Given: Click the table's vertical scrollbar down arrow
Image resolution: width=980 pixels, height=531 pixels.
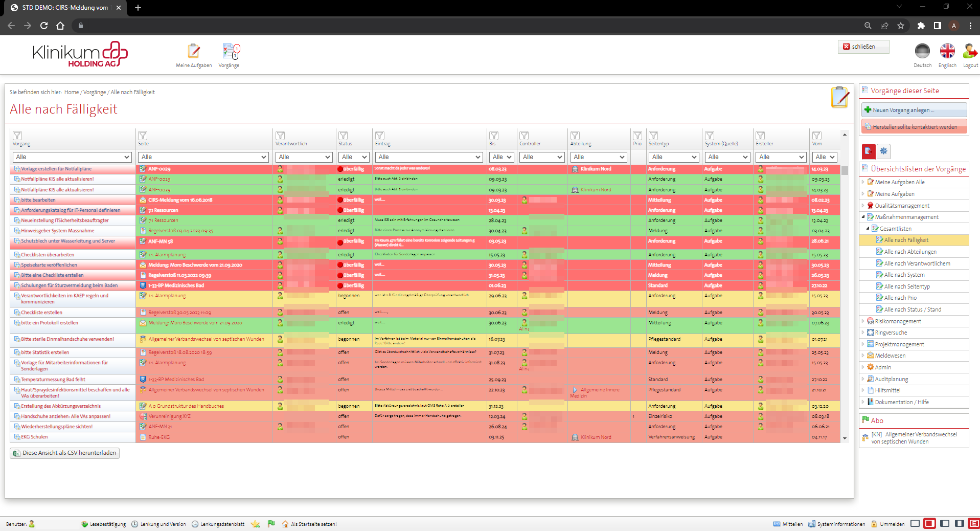Looking at the screenshot, I should 845,438.
